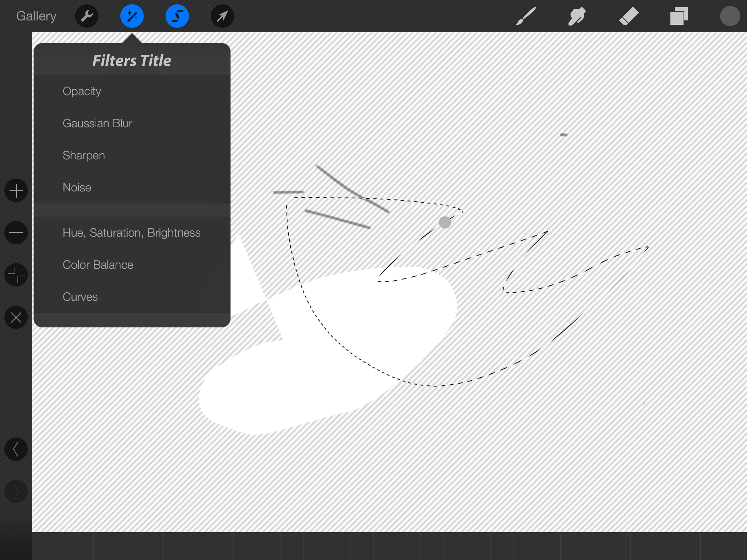Tap the magic wand Adjustments icon
The image size is (747, 560).
pyautogui.click(x=132, y=16)
